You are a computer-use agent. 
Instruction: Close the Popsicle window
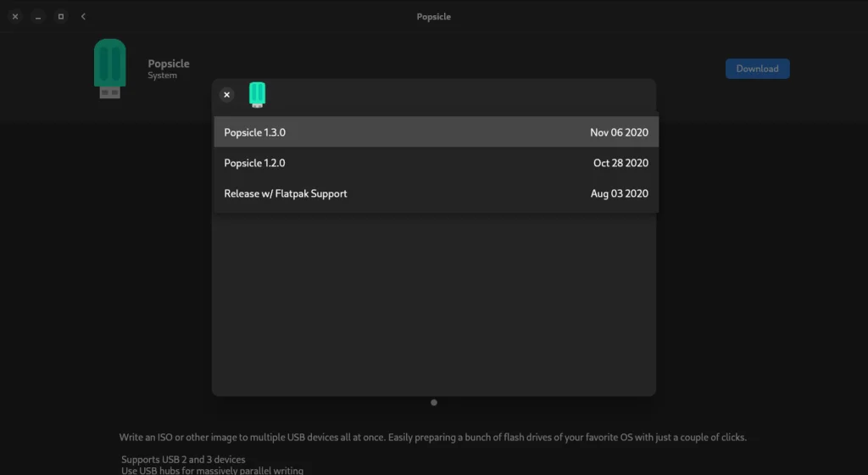(15, 16)
